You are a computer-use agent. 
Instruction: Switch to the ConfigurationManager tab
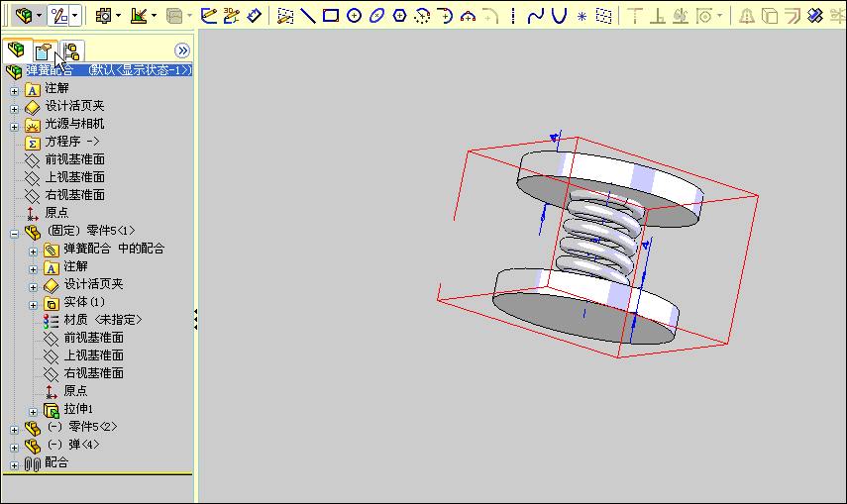pyautogui.click(x=72, y=51)
